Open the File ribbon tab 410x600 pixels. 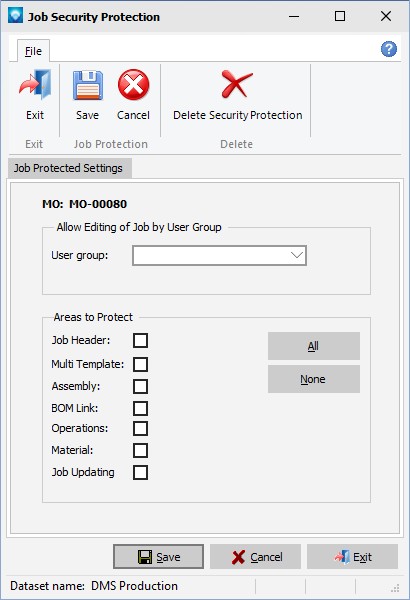coord(33,51)
